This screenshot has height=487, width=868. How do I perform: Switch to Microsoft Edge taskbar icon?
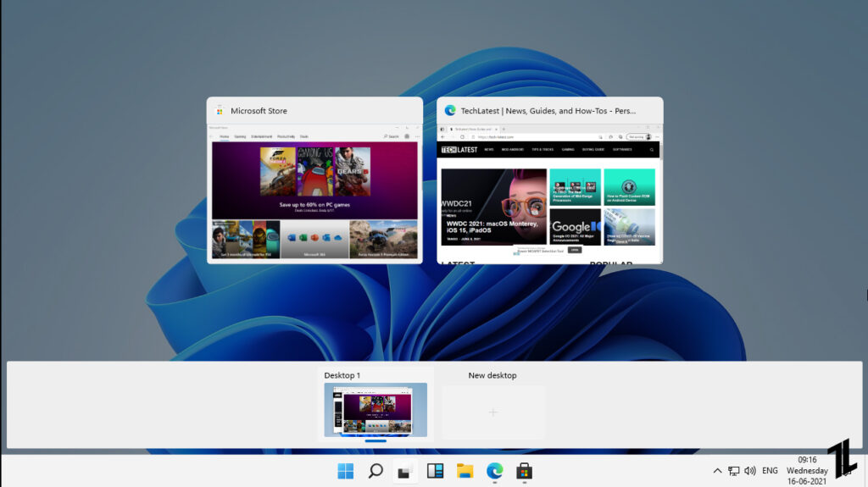(x=495, y=471)
